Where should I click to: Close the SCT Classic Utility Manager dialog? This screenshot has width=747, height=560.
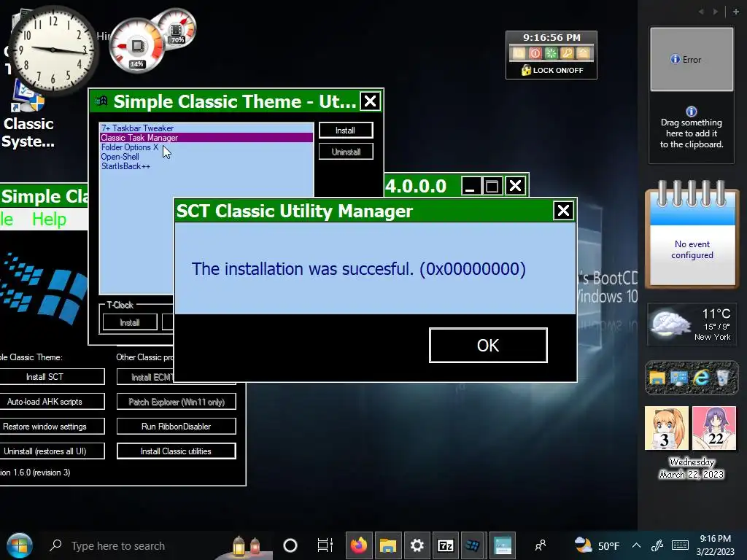[x=563, y=211]
